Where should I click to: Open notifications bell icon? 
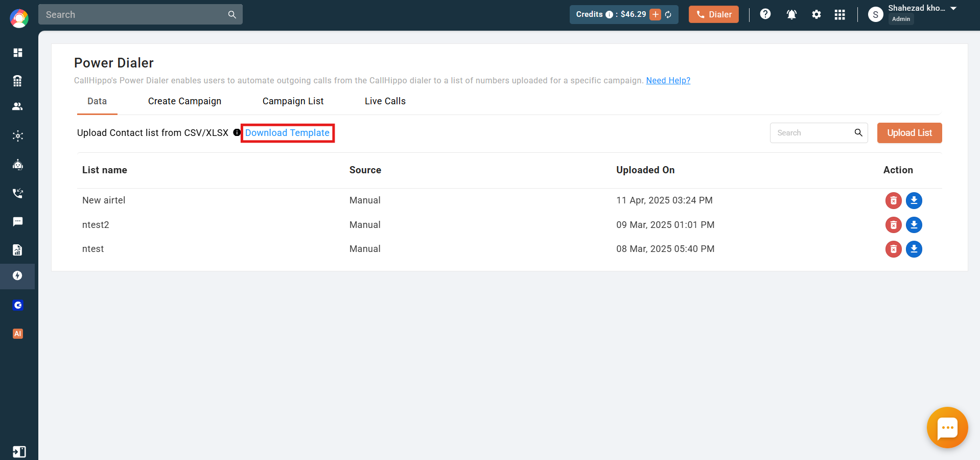click(x=791, y=14)
